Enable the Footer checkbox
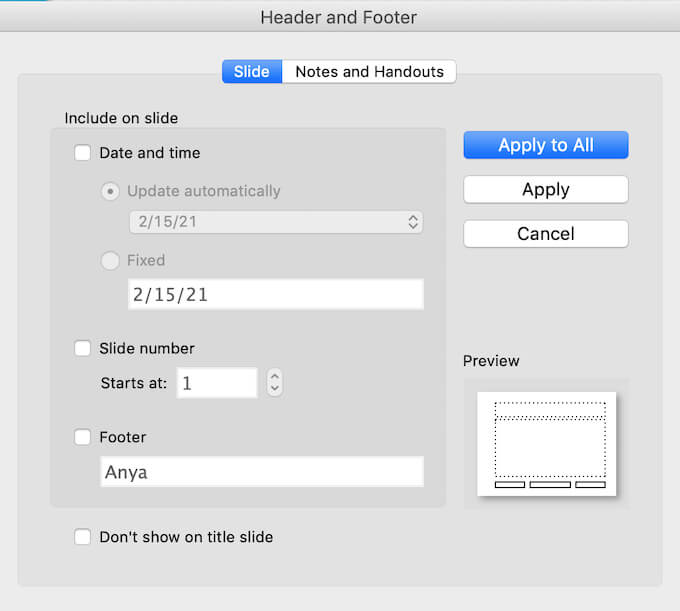 tap(82, 437)
